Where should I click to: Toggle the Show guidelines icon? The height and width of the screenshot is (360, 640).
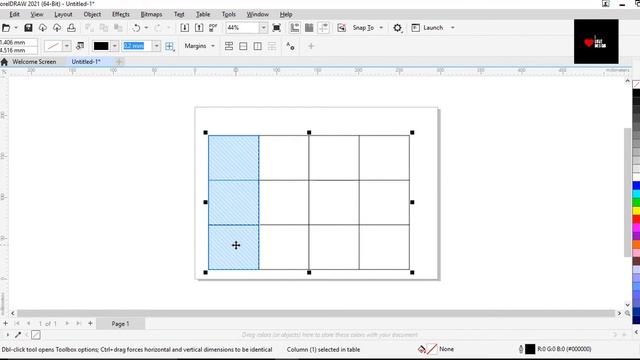323,28
